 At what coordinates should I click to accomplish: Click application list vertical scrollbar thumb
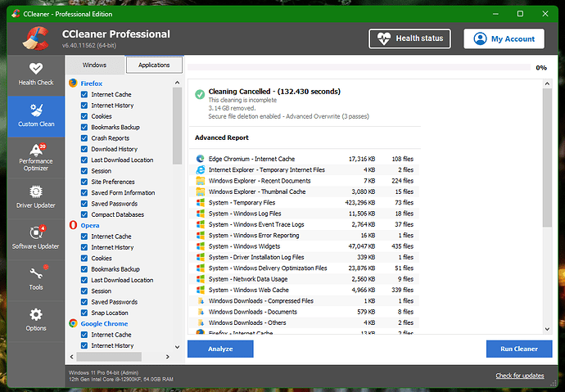pyautogui.click(x=178, y=126)
